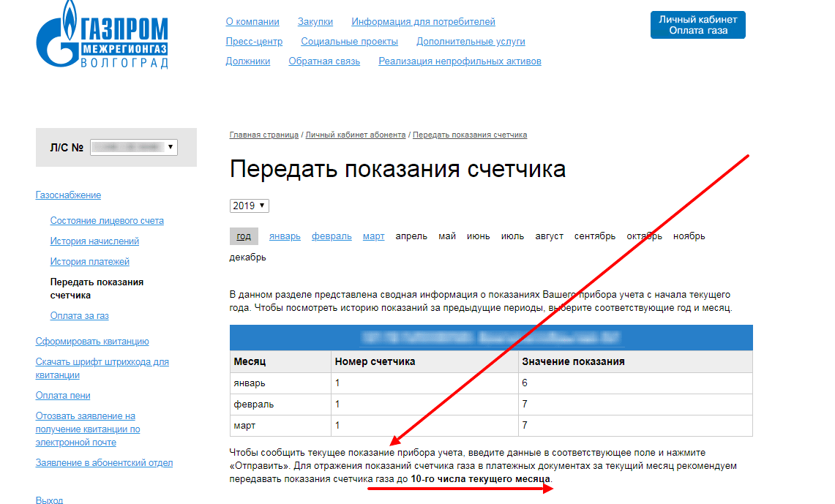Expand the Л/С № account dropdown

(134, 147)
